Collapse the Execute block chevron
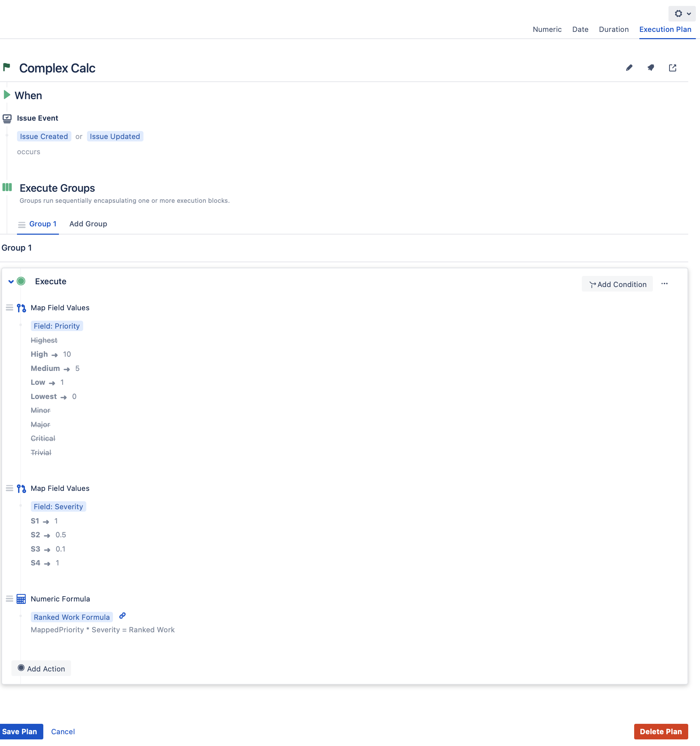Image resolution: width=700 pixels, height=746 pixels. tap(11, 281)
